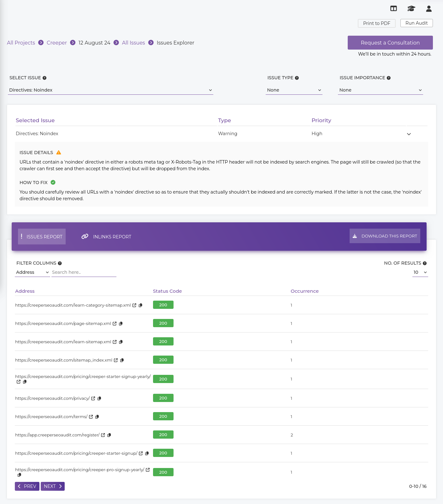Image resolution: width=443 pixels, height=504 pixels.
Task: Expand the Issue Importance dropdown
Action: (x=380, y=90)
